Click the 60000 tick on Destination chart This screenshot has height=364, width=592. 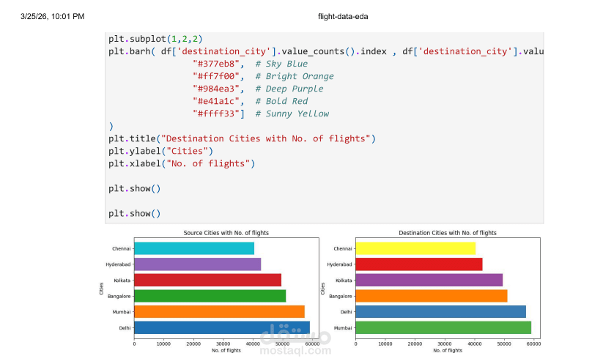[533, 343]
